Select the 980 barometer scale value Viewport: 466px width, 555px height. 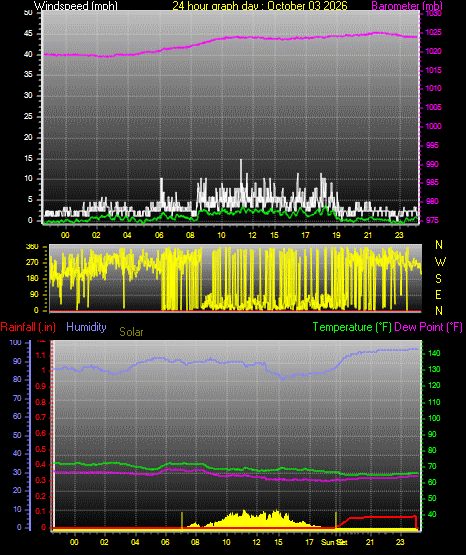point(432,201)
